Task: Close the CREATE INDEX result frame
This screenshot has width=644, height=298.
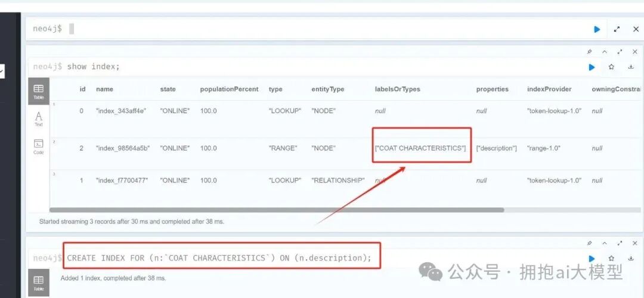Action: tap(635, 243)
